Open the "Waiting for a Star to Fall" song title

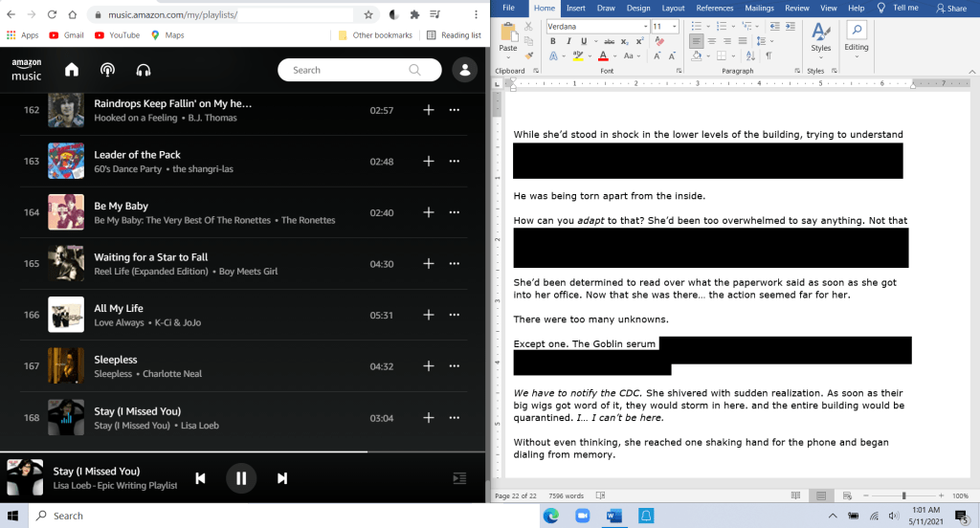pos(150,257)
